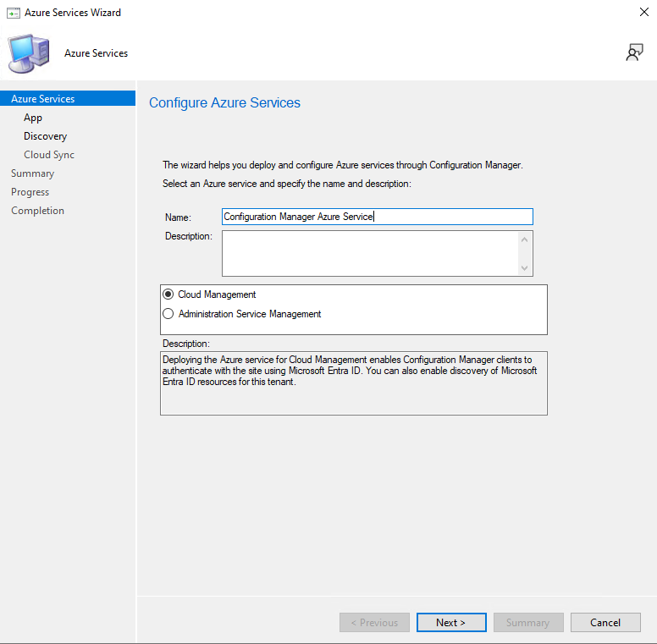Screen dimensions: 657x644
Task: Select Summary step in navigation pane
Action: (x=32, y=173)
